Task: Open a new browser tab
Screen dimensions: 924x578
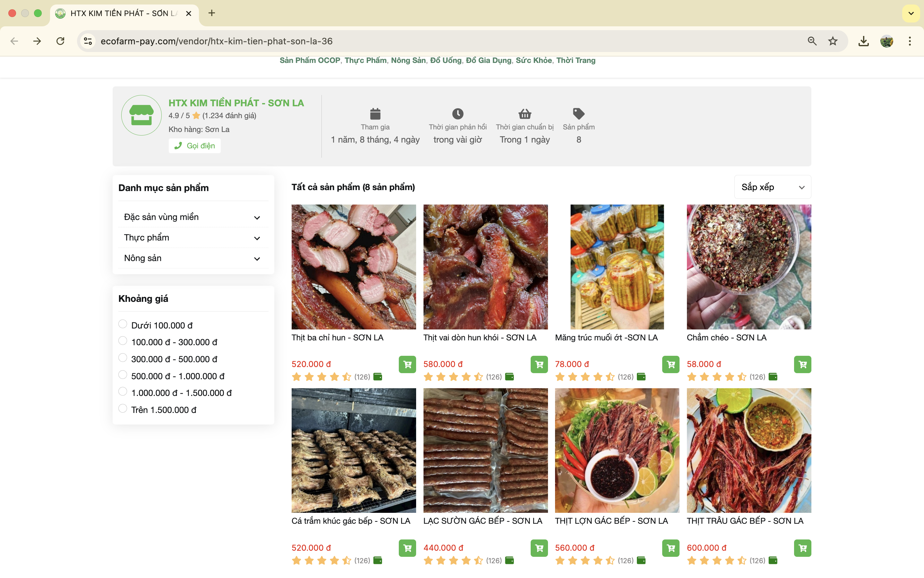Action: coord(211,13)
